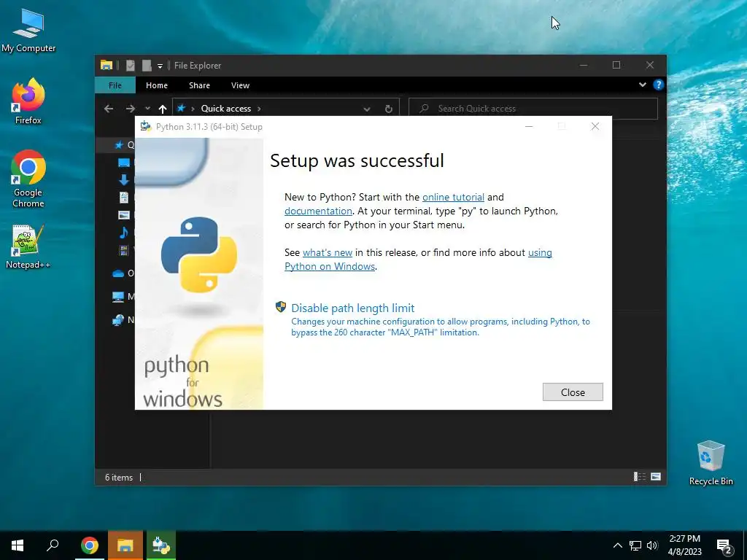
Task: Open Notepad++ desktop shortcut
Action: coord(28,246)
